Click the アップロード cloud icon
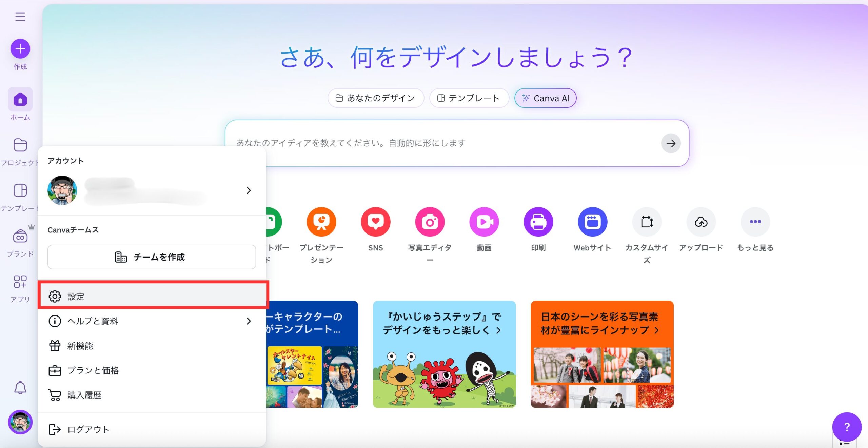Viewport: 868px width, 448px height. tap(701, 222)
